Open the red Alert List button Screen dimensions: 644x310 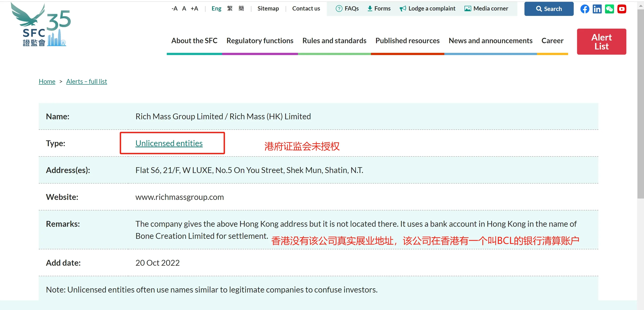[x=601, y=41]
